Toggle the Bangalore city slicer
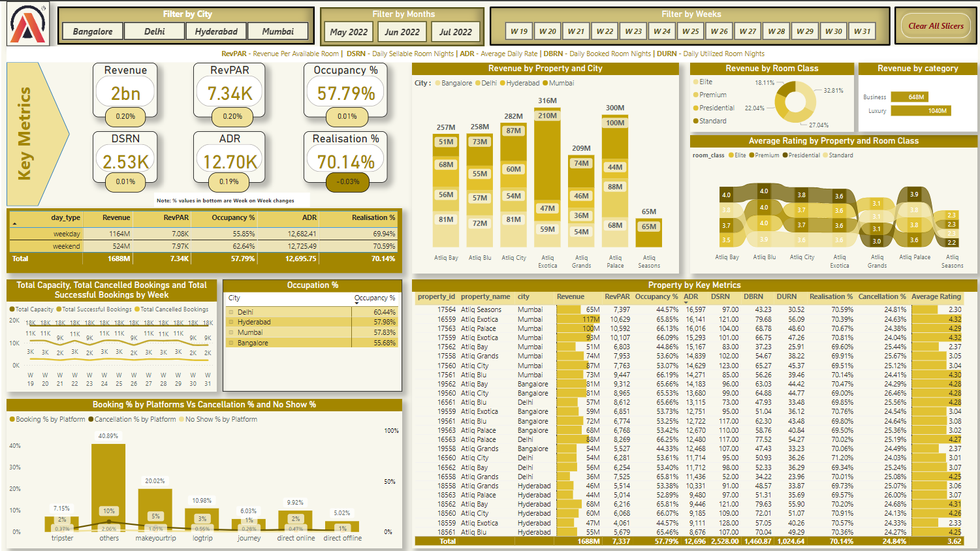This screenshot has width=980, height=551. tap(93, 31)
